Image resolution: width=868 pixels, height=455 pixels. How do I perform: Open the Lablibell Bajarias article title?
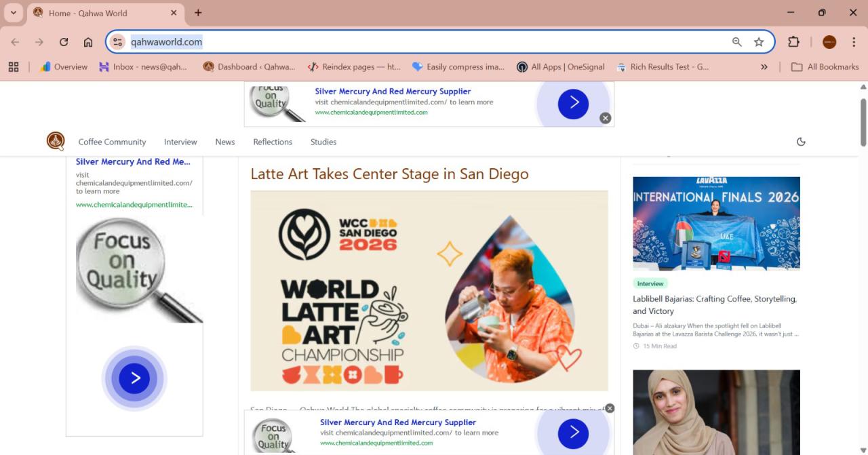coord(715,304)
